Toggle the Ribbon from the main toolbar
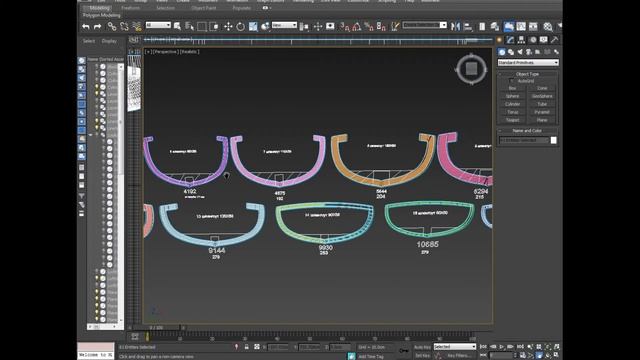640x360 pixels. tap(509, 27)
